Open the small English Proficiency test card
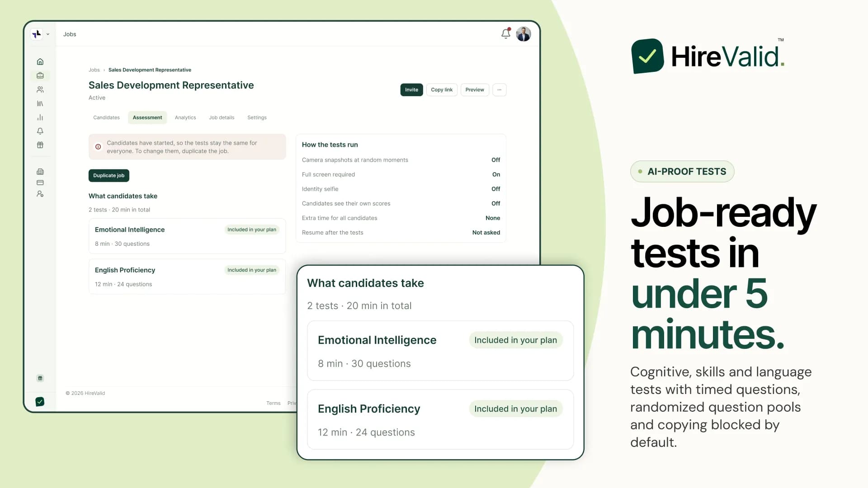The image size is (868, 488). (x=187, y=277)
